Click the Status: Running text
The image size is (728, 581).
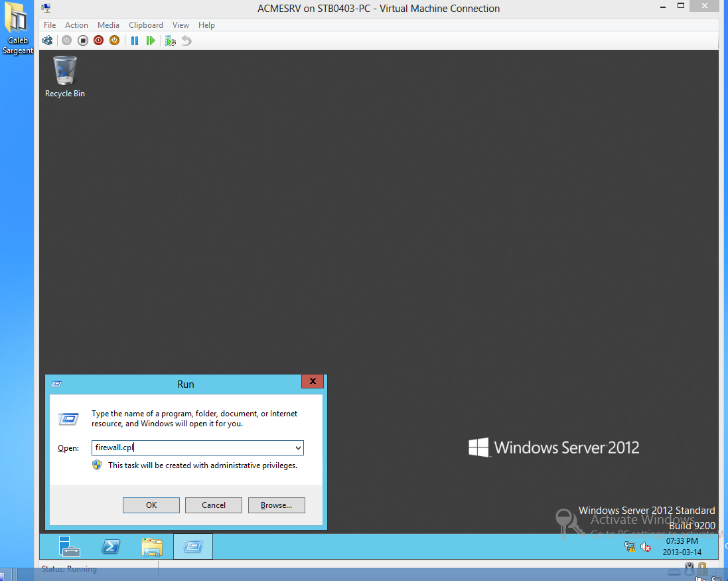tap(69, 569)
